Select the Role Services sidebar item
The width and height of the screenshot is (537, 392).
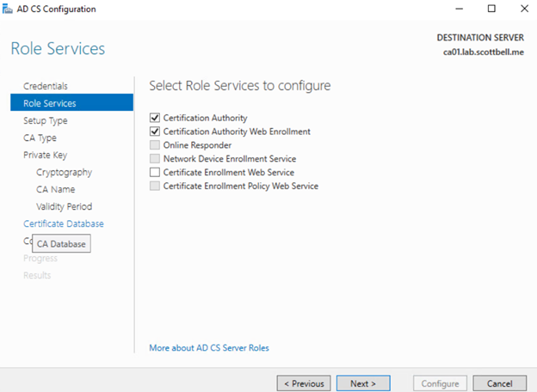click(49, 103)
